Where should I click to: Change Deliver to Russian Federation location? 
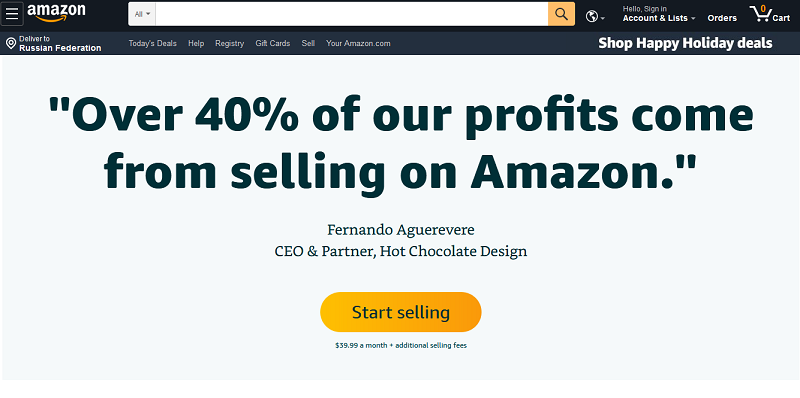click(54, 43)
